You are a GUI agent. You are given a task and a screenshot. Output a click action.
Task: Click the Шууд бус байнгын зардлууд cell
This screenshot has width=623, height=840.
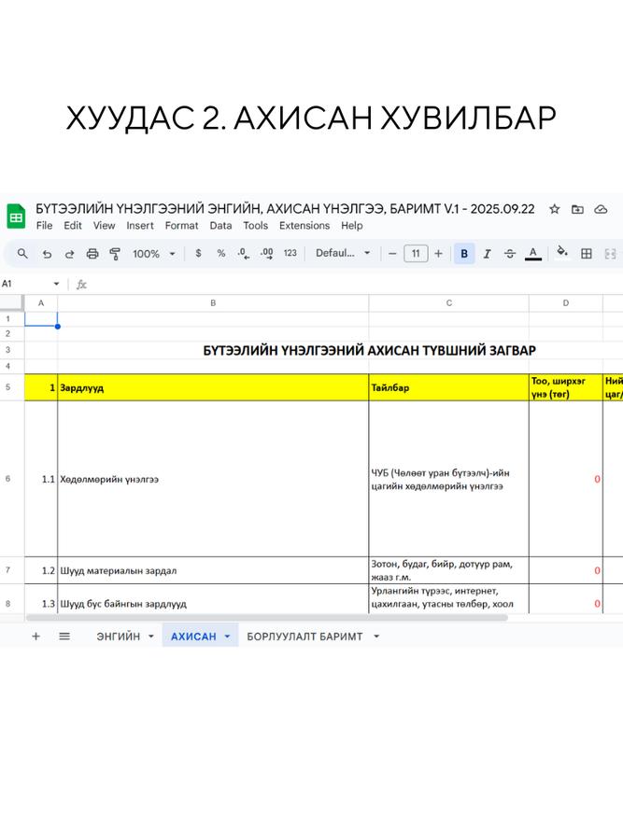coord(213,599)
